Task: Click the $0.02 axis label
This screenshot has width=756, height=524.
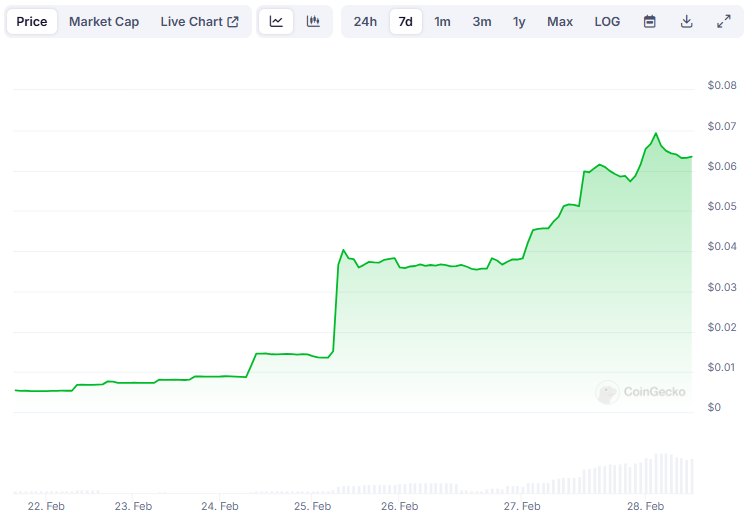Action: [722, 327]
